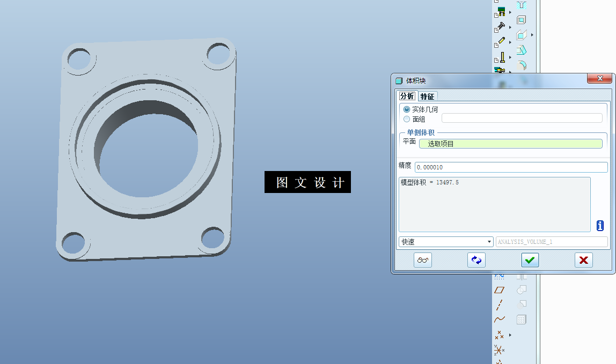Accept the analysis with green checkmark
616x364 pixels.
click(530, 260)
